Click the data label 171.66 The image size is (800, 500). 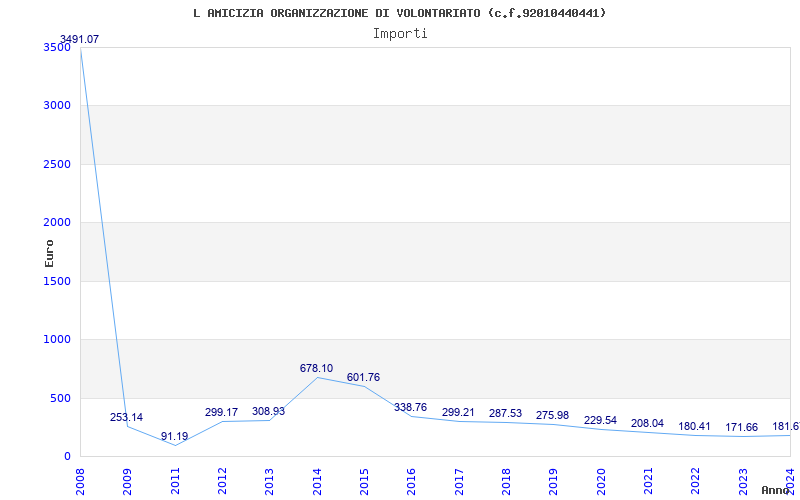[x=741, y=428]
